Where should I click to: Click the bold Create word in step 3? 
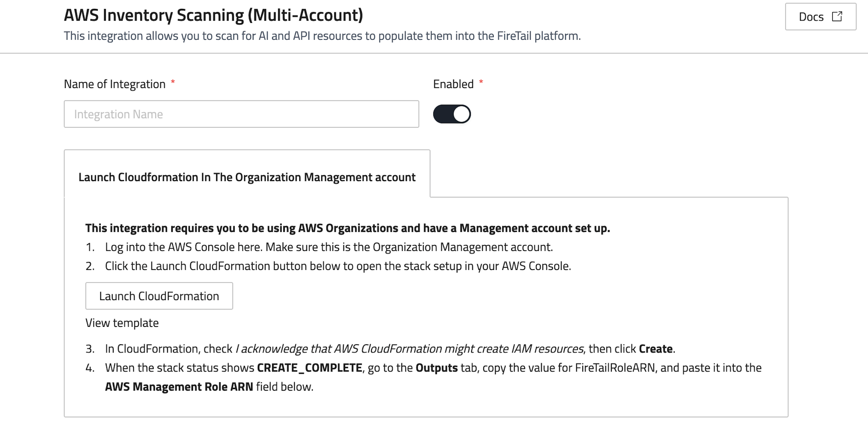(655, 348)
